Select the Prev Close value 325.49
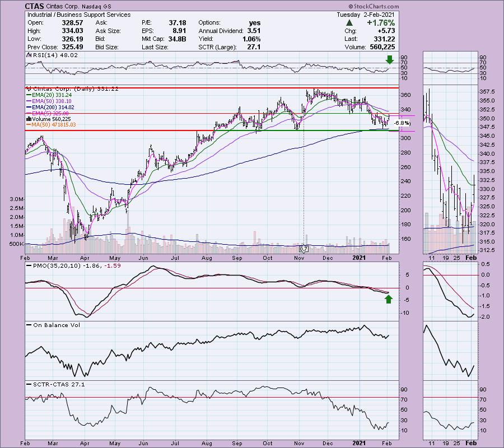Image resolution: width=504 pixels, height=448 pixels. coord(72,47)
